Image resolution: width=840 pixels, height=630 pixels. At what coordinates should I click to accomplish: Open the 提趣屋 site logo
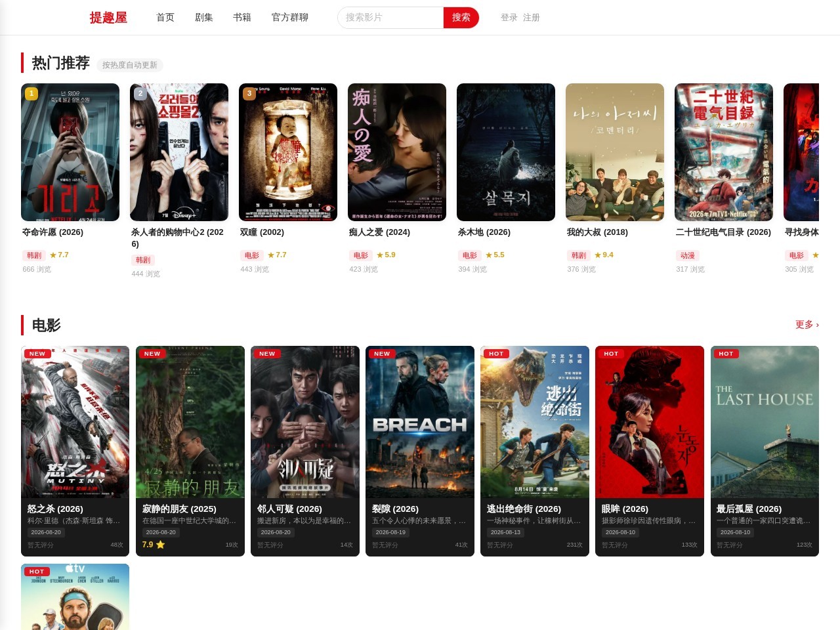coord(108,18)
